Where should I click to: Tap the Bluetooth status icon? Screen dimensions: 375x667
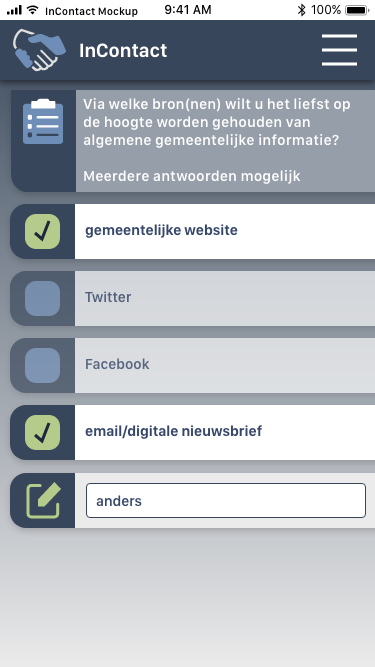(x=301, y=10)
